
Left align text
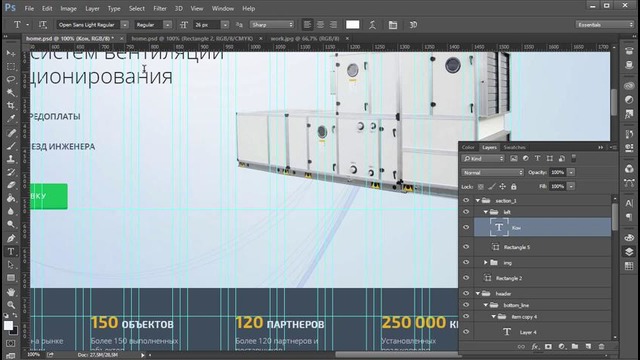307,25
